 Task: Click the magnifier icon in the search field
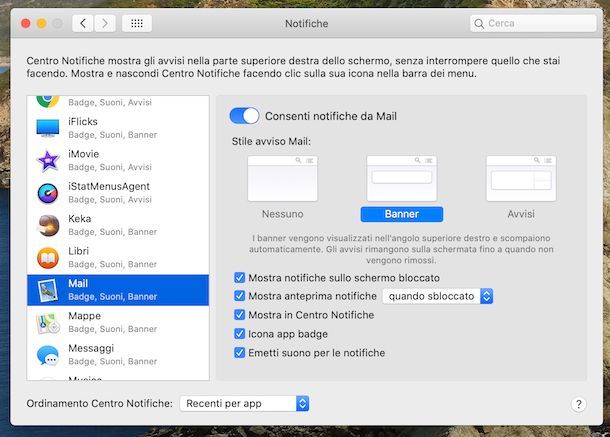479,24
